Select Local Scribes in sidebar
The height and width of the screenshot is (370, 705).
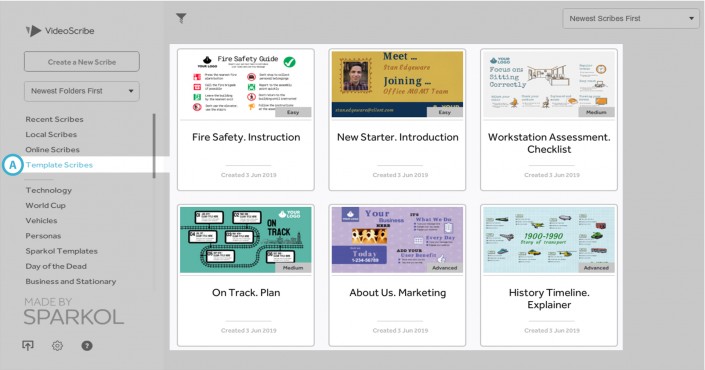tap(51, 134)
